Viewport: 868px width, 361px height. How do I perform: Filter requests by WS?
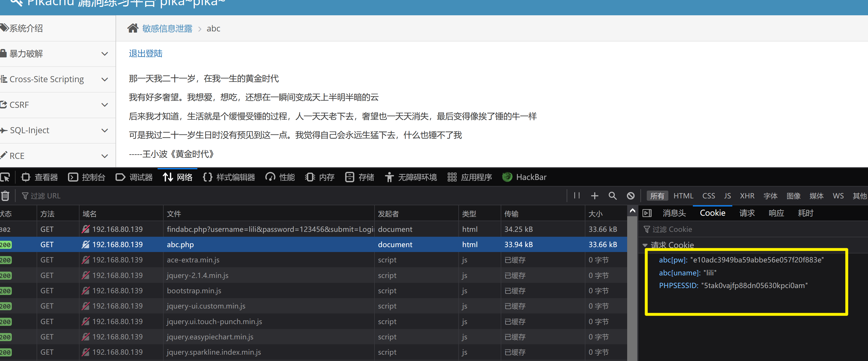coord(838,196)
